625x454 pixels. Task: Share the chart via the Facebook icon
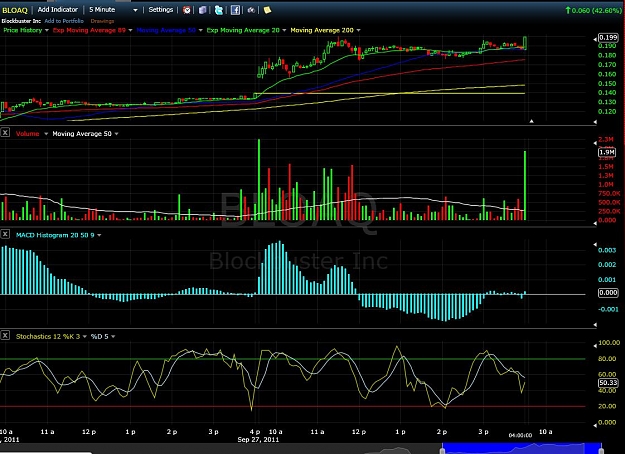tap(235, 10)
